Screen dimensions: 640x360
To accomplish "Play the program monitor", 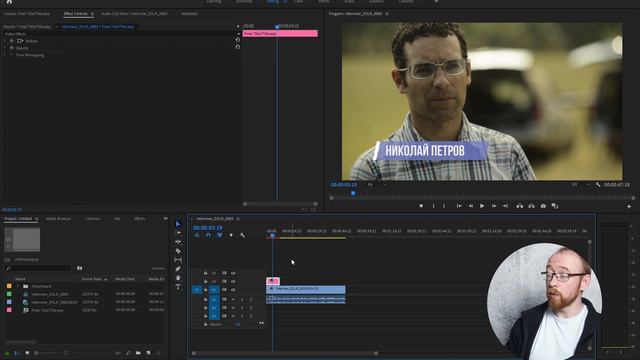I will coord(482,206).
